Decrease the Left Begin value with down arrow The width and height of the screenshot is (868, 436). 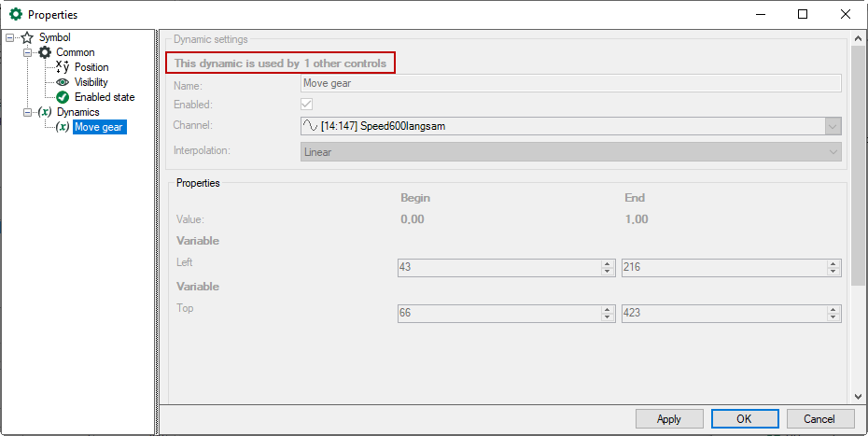coord(608,272)
